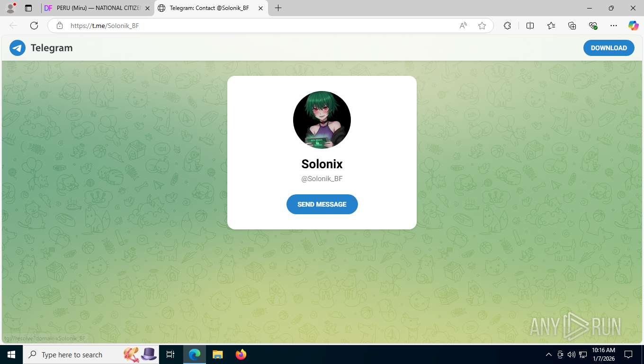Open the Collections icon
This screenshot has height=364, width=644.
[x=572, y=26]
